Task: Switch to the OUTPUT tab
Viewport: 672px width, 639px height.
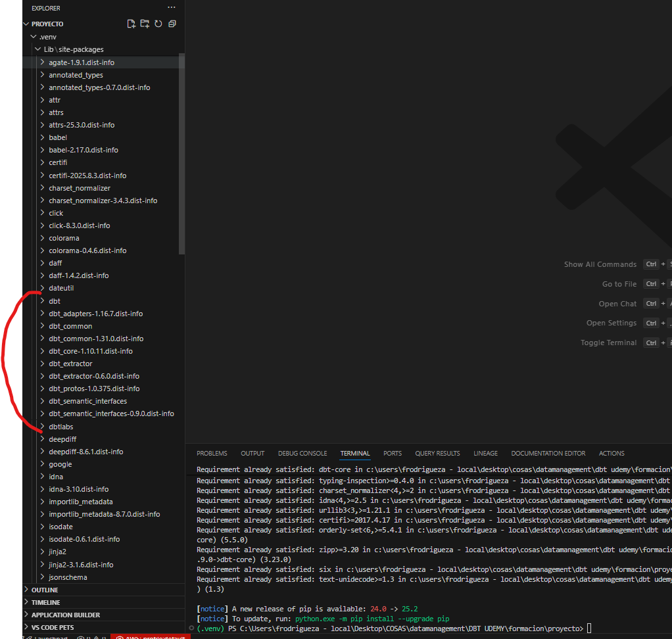Action: 252,454
